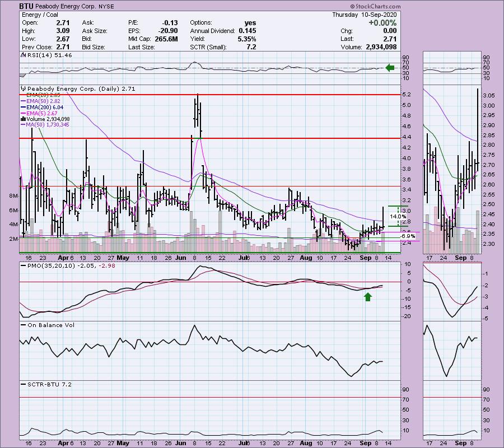Click the P/E value -0.13
This screenshot has width=504, height=448.
tap(169, 23)
